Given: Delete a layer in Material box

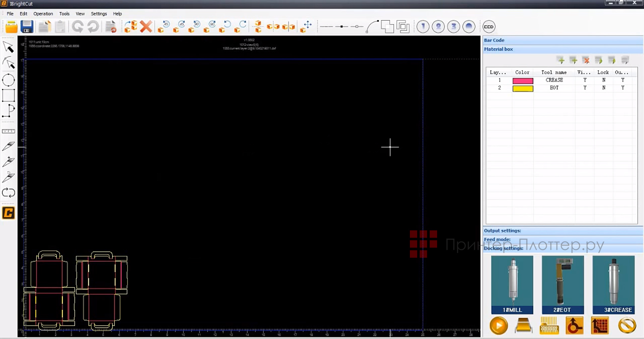Looking at the screenshot, I should (586, 60).
